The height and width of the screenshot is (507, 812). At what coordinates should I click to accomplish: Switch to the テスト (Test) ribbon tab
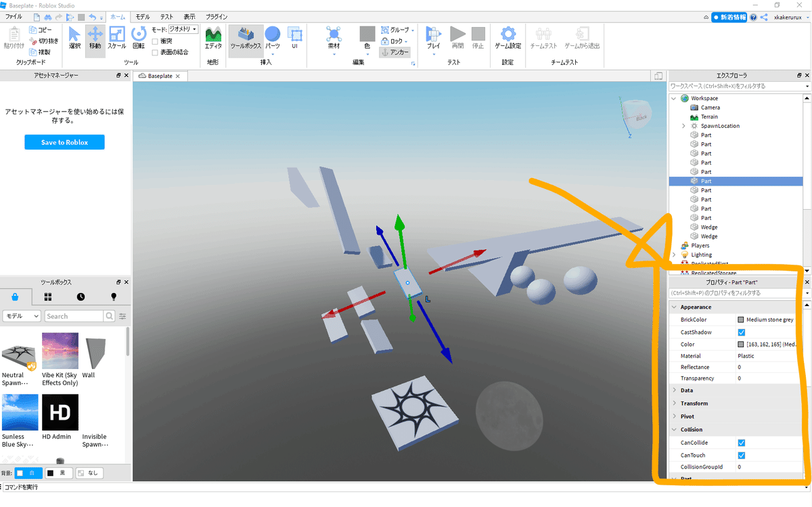(x=166, y=17)
